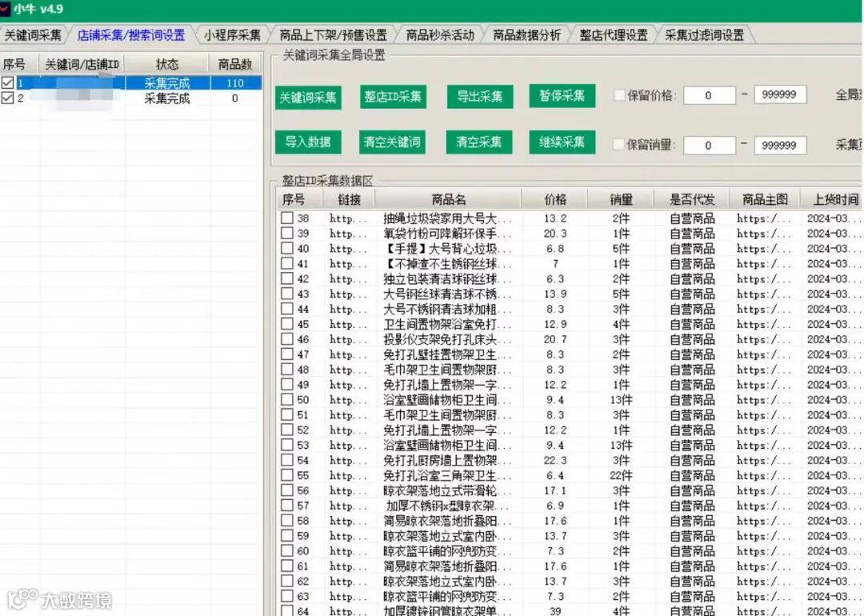The height and width of the screenshot is (616, 864).
Task: Click the 导出采集 button
Action: (479, 97)
